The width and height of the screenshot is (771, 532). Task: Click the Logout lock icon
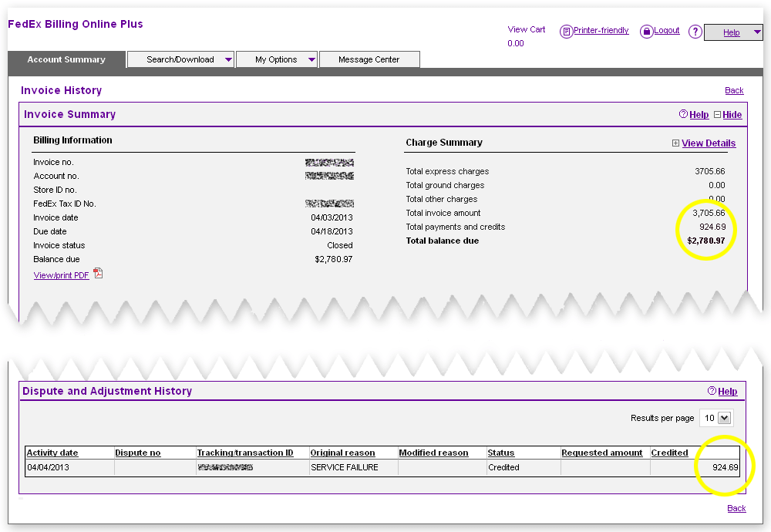coord(646,32)
